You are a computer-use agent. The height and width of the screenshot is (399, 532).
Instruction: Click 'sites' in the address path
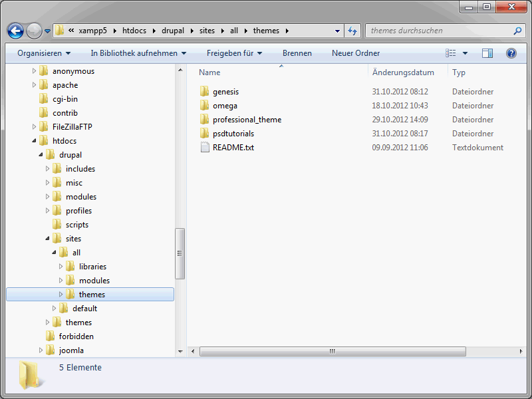[207, 31]
